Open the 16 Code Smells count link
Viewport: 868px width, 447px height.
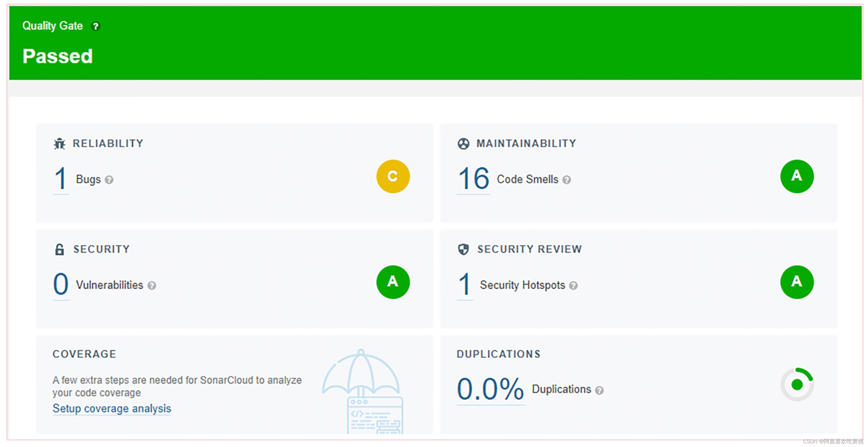[x=473, y=179]
